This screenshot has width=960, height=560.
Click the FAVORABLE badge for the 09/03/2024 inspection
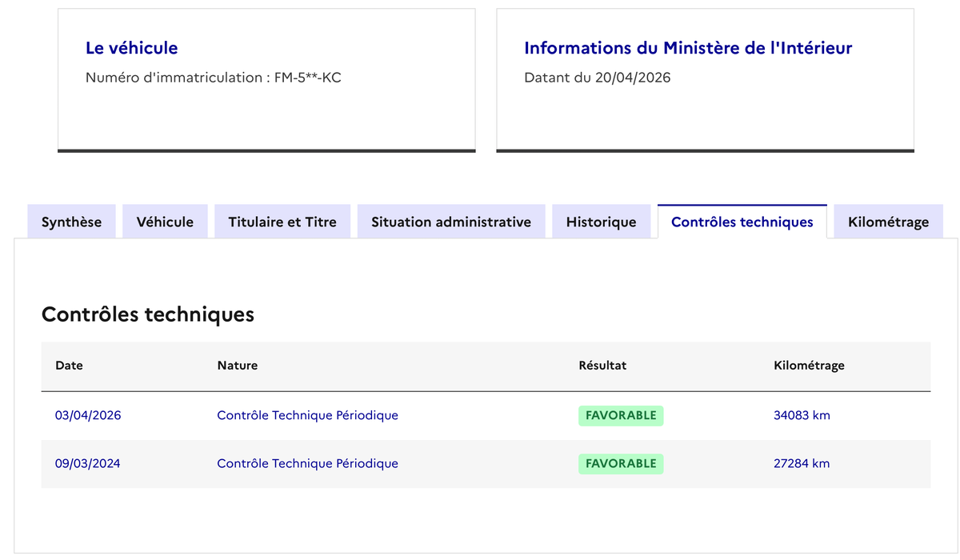(621, 463)
